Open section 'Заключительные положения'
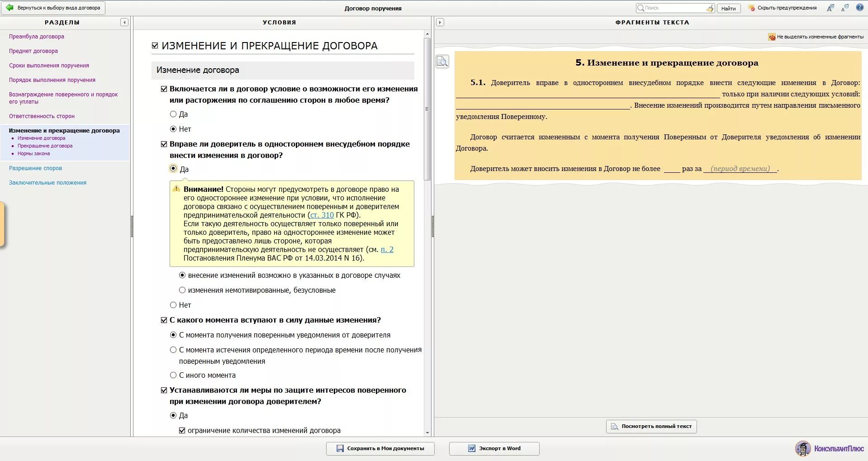 coord(47,183)
